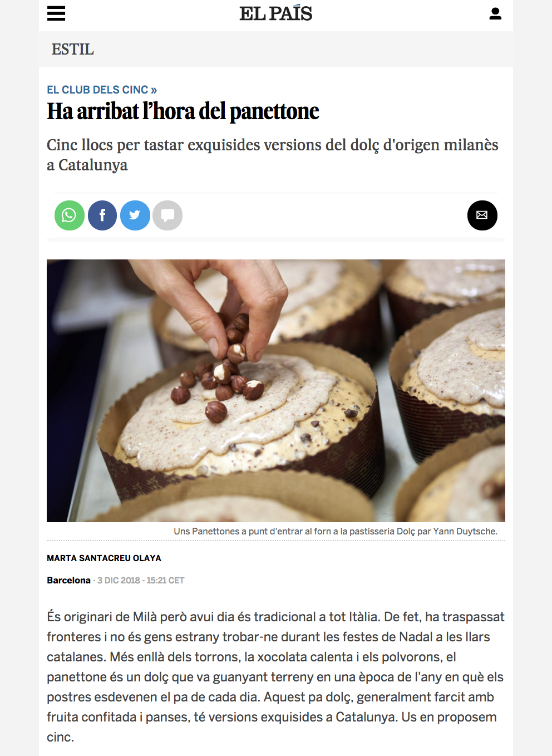Share article on Twitter
552x756 pixels.
(135, 215)
